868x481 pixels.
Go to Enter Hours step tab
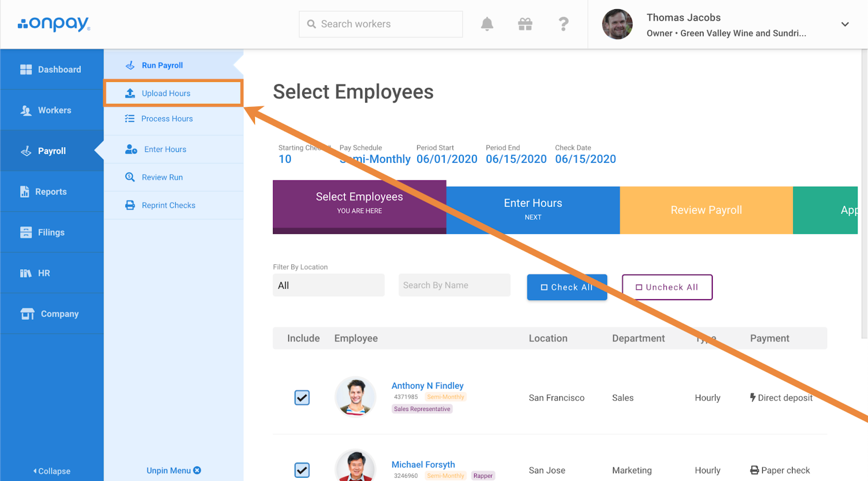coord(533,210)
